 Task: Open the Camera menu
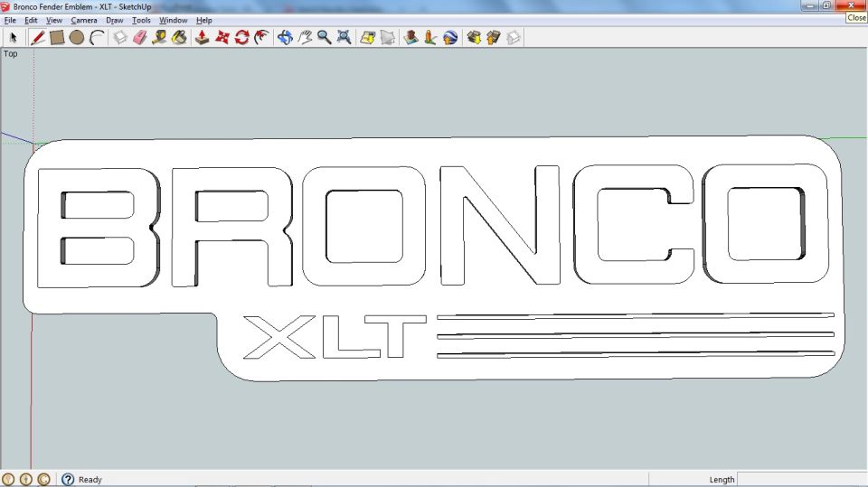84,20
